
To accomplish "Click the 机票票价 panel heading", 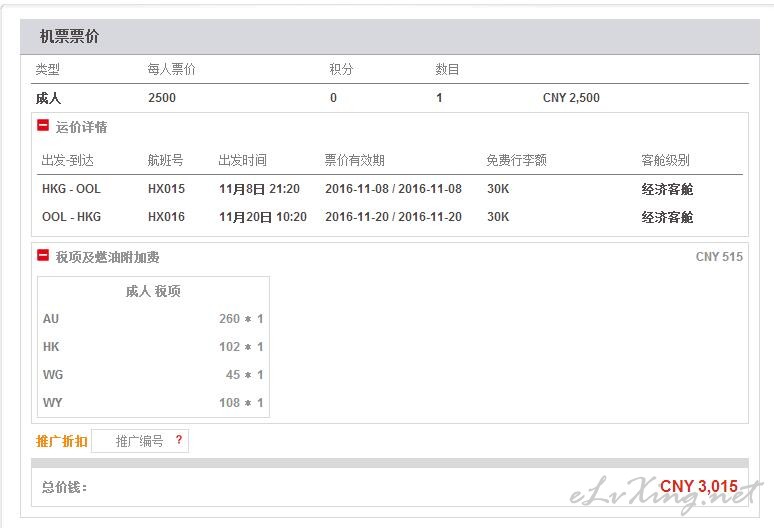I will pyautogui.click(x=69, y=37).
